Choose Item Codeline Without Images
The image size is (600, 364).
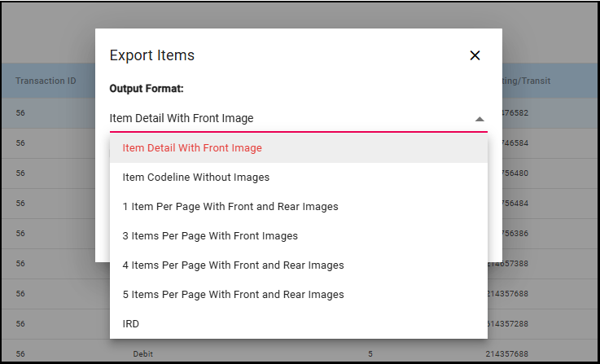195,178
